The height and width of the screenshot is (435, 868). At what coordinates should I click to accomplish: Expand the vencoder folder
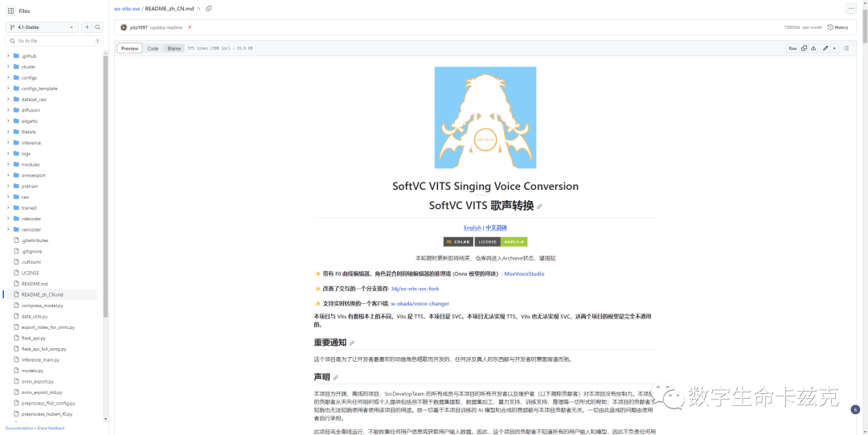(x=8, y=229)
